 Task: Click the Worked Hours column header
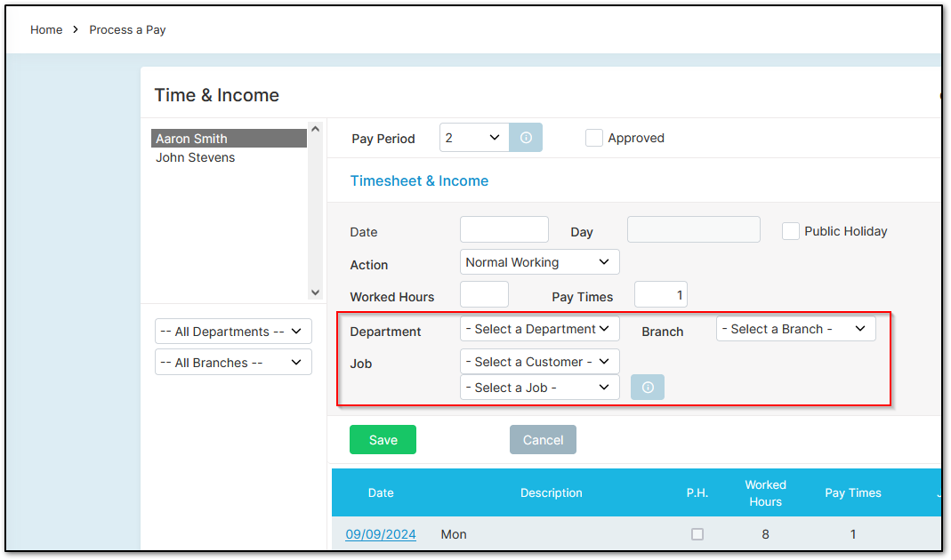coord(765,492)
